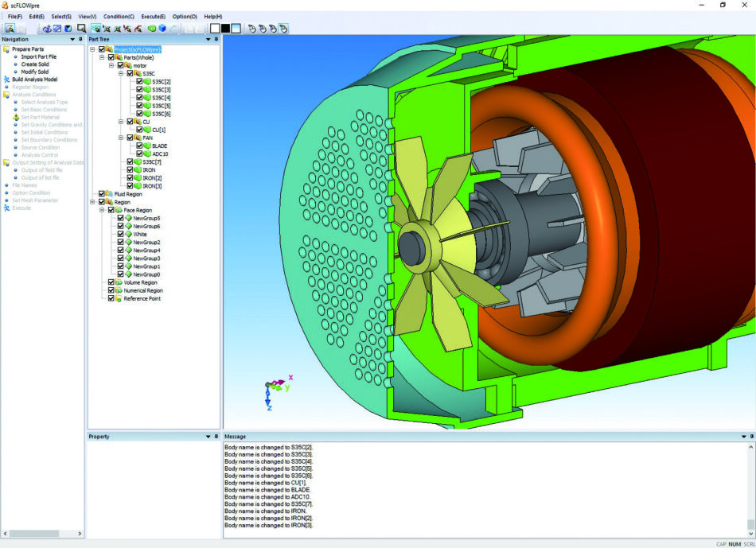This screenshot has height=548, width=756.
Task: Click the Prepare Parts folder icon
Action: 6,49
